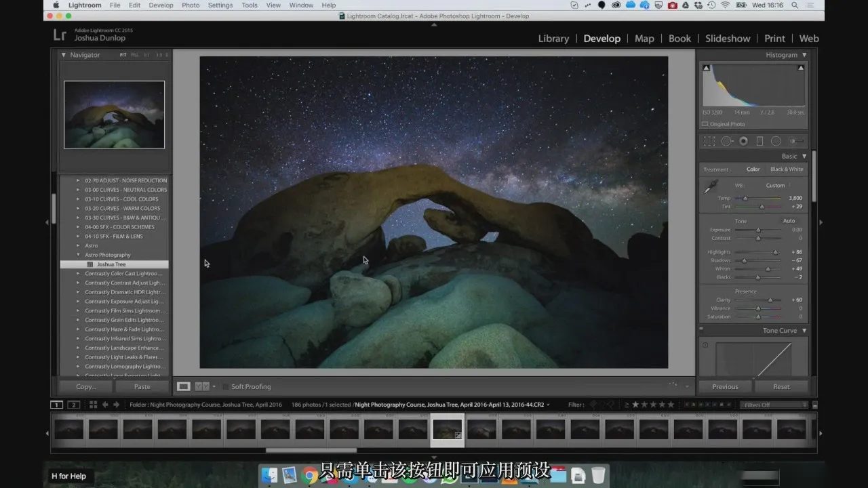Click the highlight clipping indicator in Histogram
This screenshot has height=488, width=868.
click(x=801, y=68)
